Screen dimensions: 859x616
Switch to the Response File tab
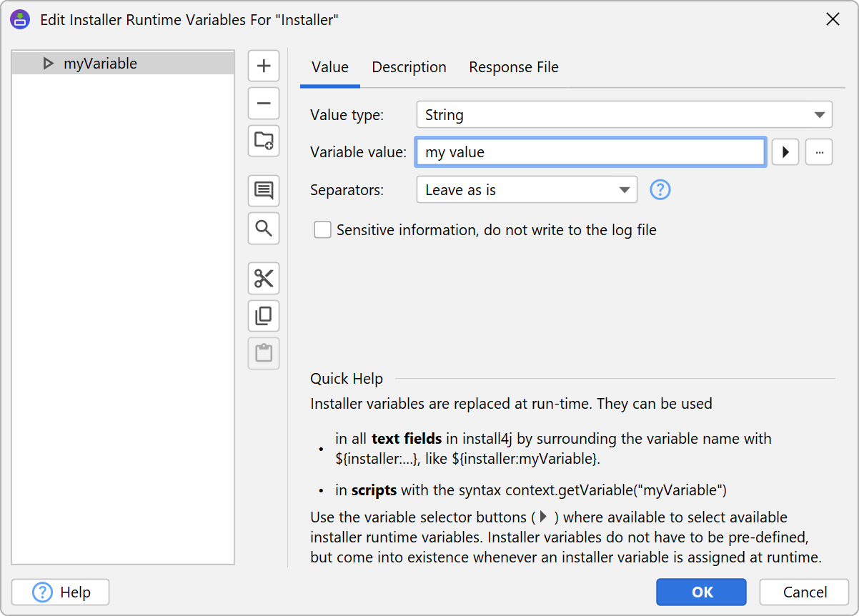pos(513,67)
